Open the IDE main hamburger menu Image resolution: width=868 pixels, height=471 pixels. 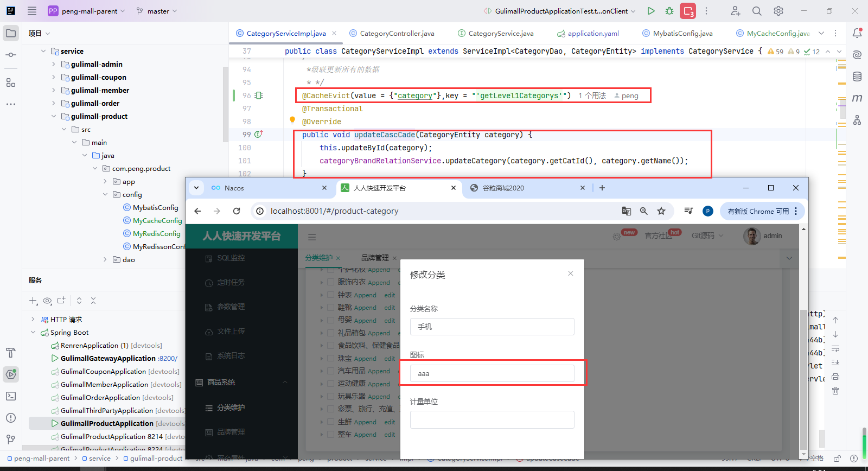click(32, 11)
